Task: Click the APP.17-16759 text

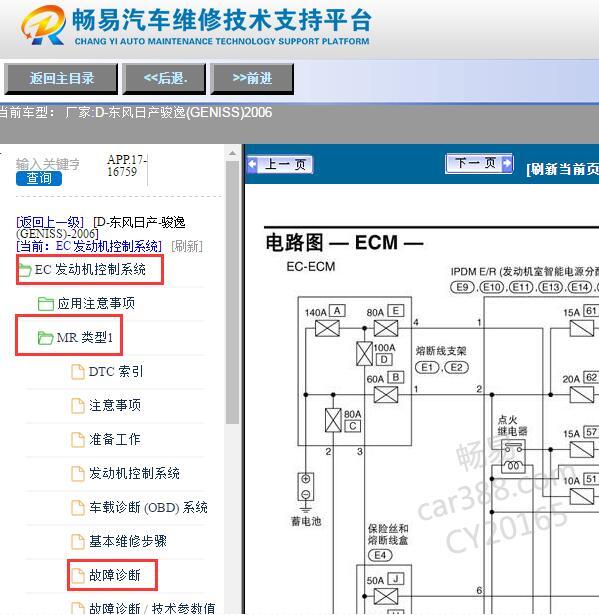Action: (126, 166)
